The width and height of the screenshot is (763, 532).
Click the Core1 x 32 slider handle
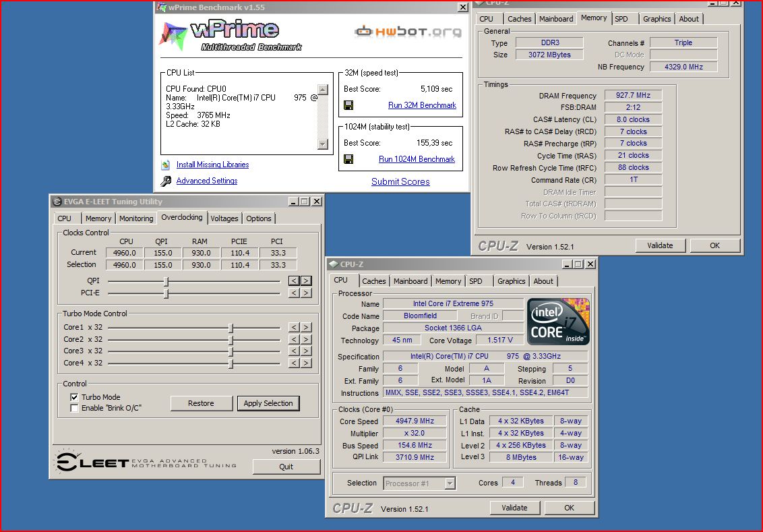(x=231, y=328)
